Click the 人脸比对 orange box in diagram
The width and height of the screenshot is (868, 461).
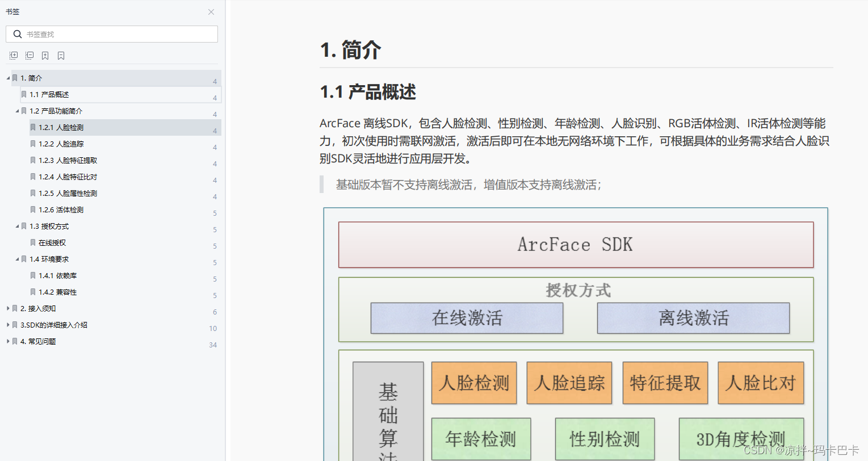click(x=761, y=383)
